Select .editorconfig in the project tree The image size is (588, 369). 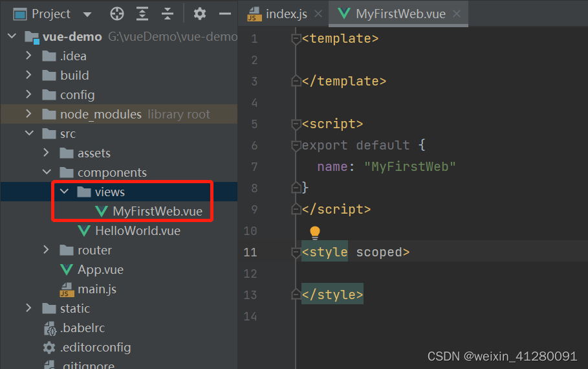[x=95, y=348]
